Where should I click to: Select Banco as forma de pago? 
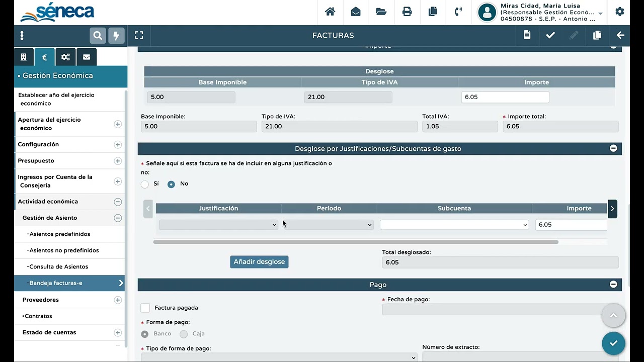point(145,334)
